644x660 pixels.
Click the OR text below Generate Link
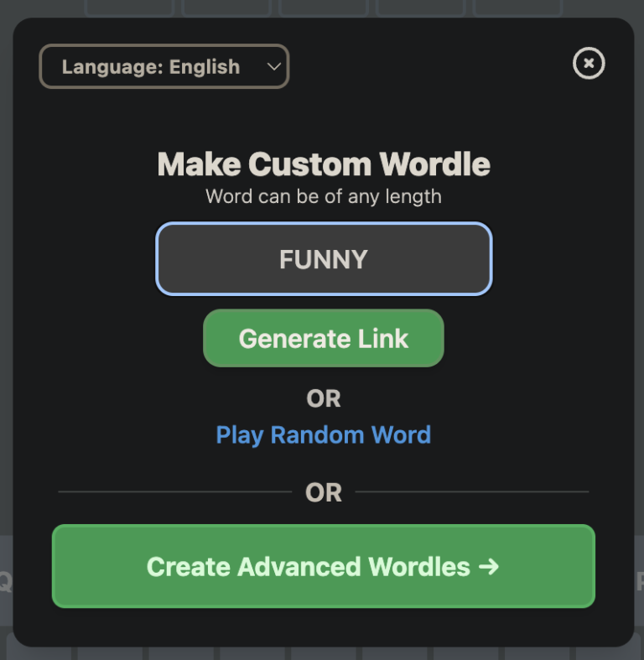point(324,398)
